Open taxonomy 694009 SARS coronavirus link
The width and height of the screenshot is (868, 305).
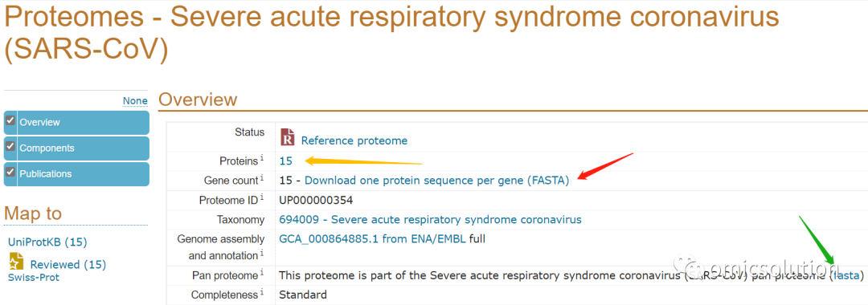[x=430, y=219]
